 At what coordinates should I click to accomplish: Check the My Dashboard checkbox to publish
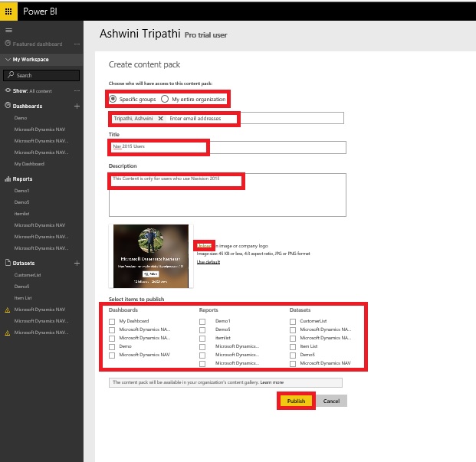coord(113,321)
